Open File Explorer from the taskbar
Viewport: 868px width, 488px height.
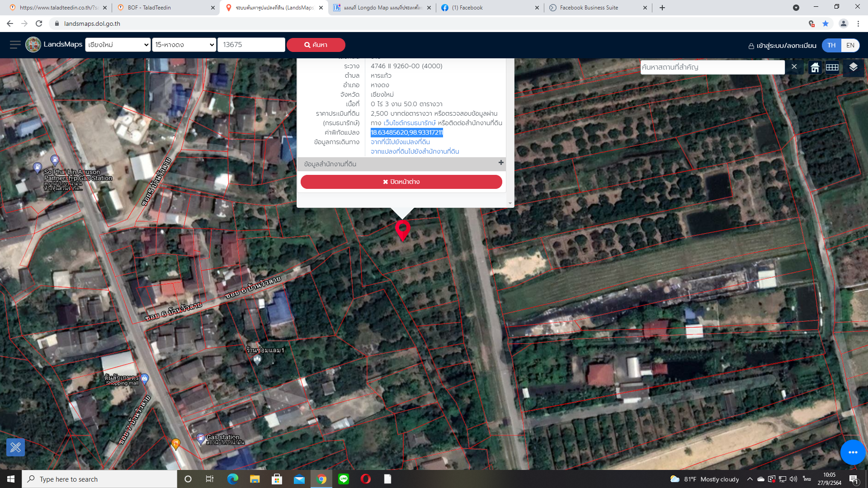pyautogui.click(x=255, y=479)
